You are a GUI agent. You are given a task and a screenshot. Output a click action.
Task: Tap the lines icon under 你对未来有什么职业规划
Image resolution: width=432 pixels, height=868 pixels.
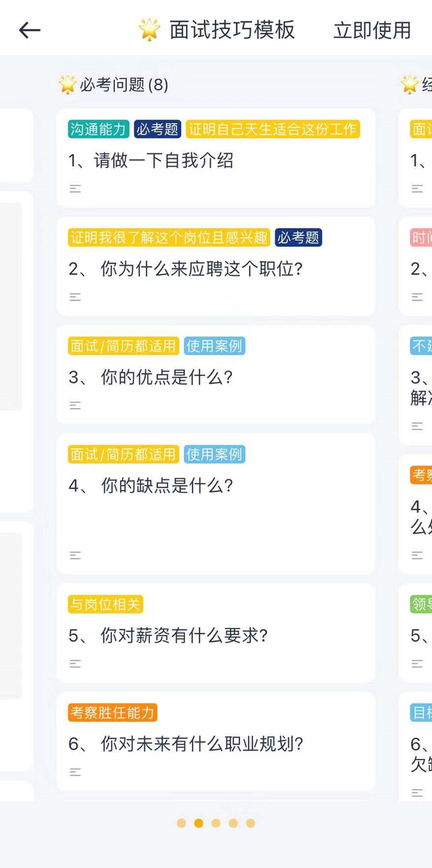coord(75,772)
